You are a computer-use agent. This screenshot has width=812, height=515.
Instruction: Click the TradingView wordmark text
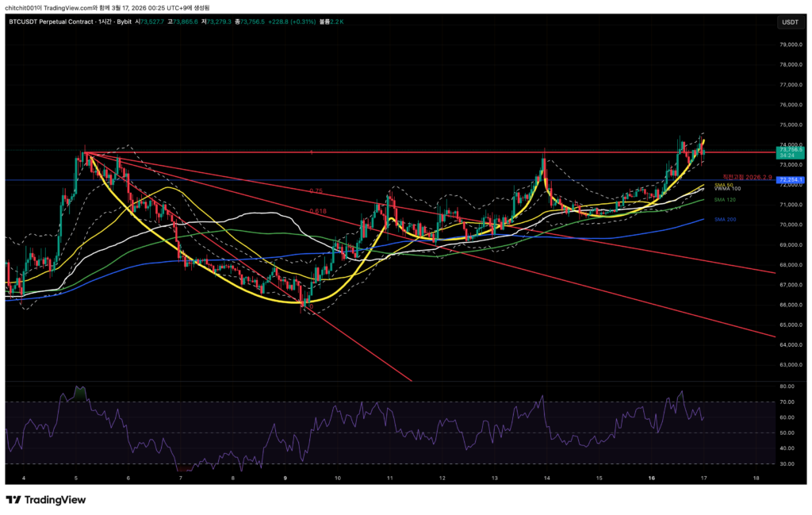tap(55, 500)
